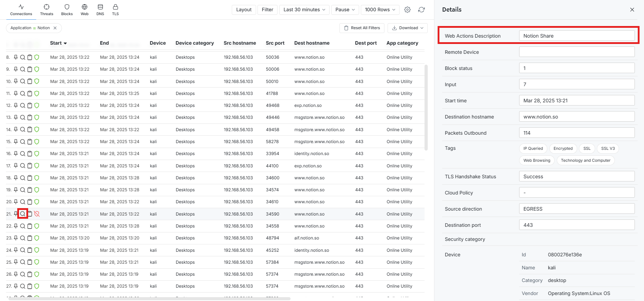Click the Source direction EGRESS field
Image resolution: width=644 pixels, height=301 pixels.
577,209
